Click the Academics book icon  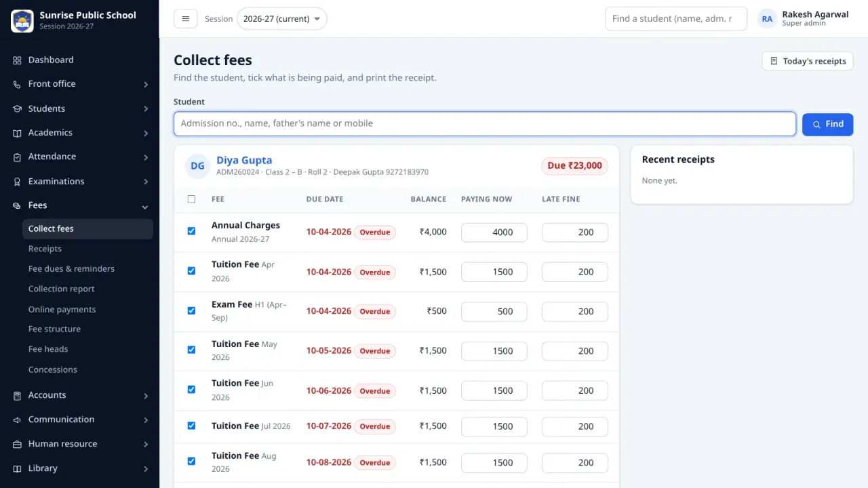17,133
